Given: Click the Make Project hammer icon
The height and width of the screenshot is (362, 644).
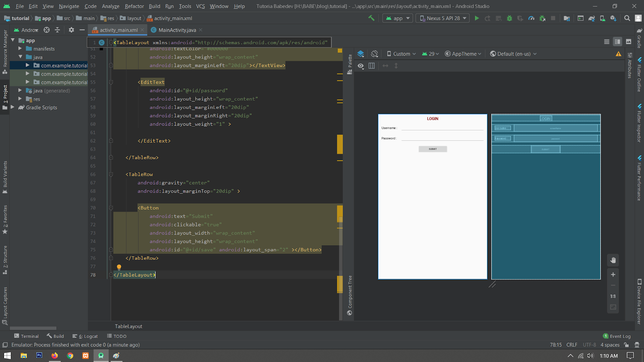Looking at the screenshot, I should (x=372, y=18).
